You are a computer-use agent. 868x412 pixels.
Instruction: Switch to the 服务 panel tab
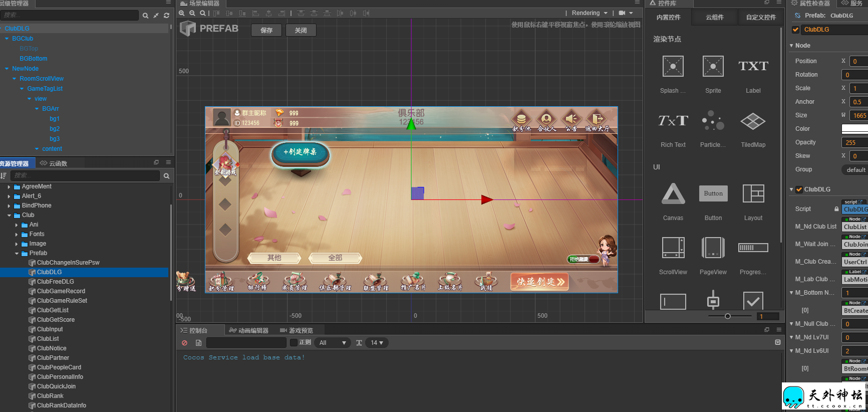[x=851, y=3]
